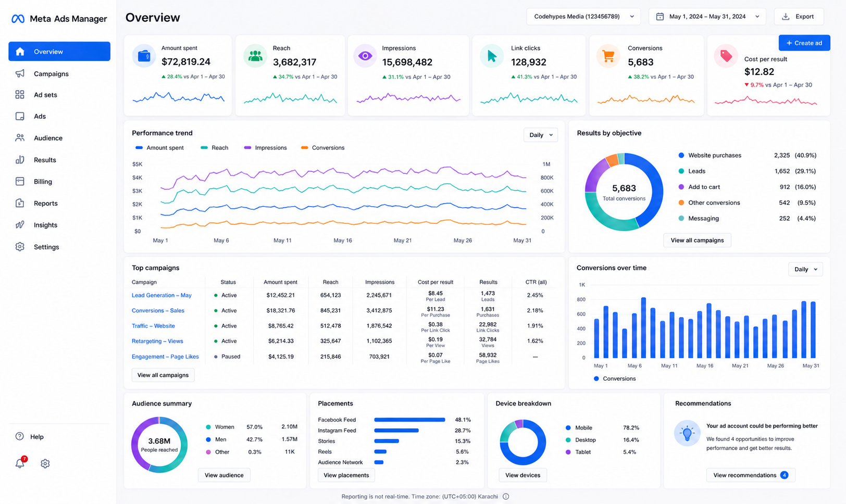Open Retargeting – Views campaign link
This screenshot has height=504, width=846.
157,341
